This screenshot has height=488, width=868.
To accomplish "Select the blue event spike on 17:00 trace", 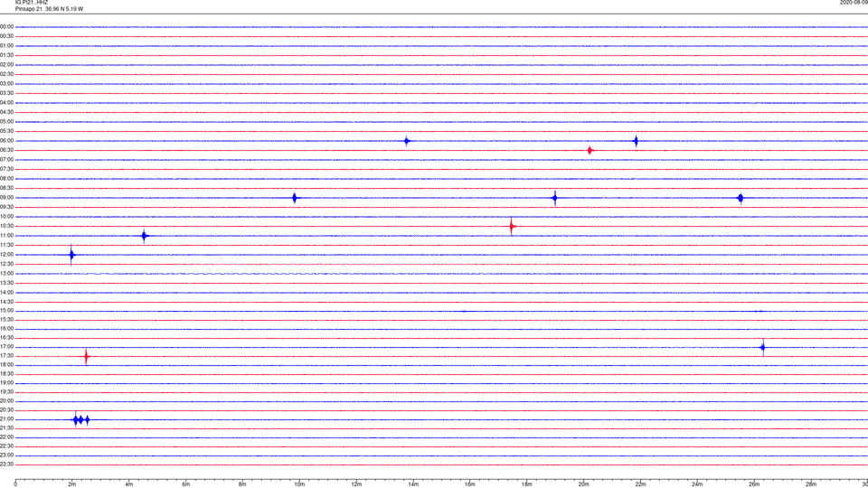I will click(763, 347).
